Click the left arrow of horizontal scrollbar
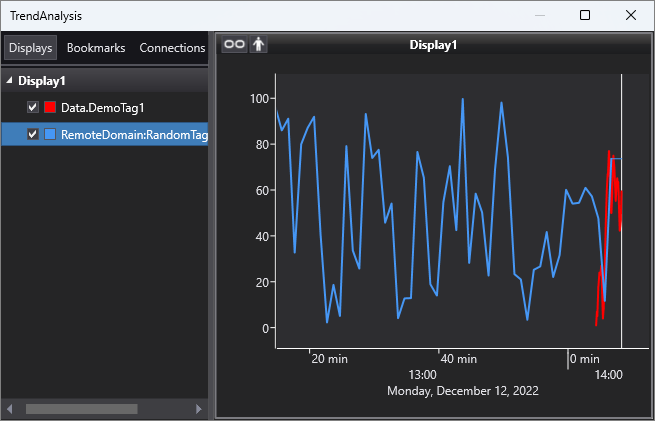655x421 pixels. [x=10, y=409]
